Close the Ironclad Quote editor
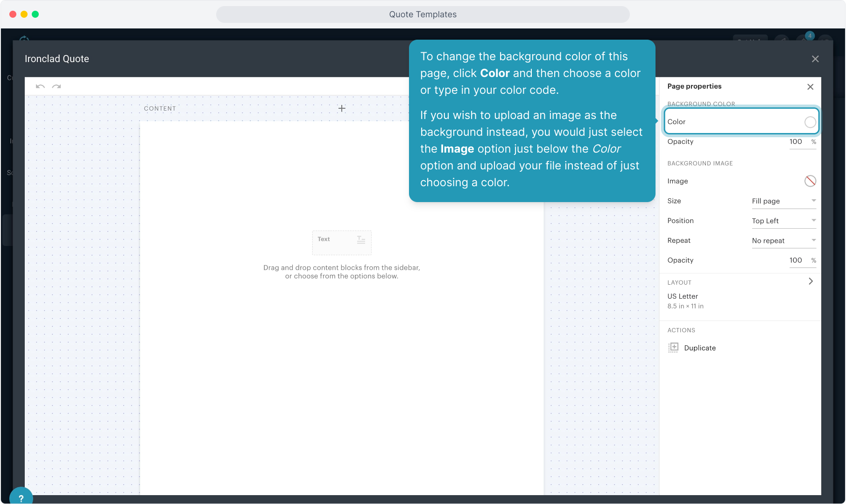The image size is (846, 504). tap(815, 59)
